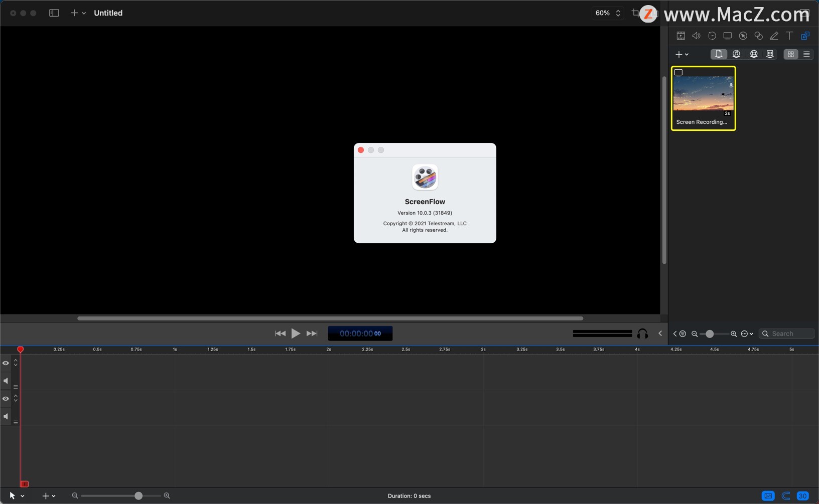Show document media library source
Viewport: 819px width, 504px height.
719,54
